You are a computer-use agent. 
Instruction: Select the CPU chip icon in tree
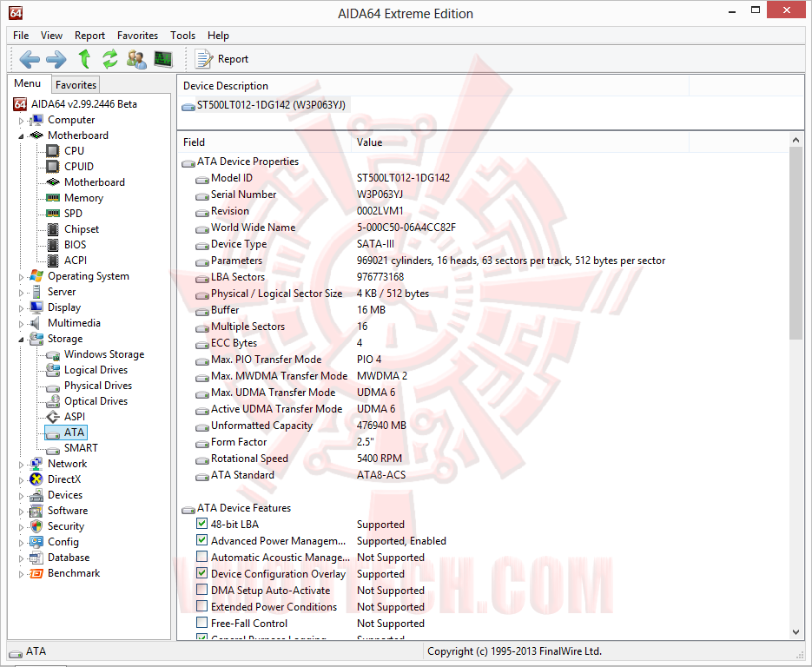pos(53,151)
